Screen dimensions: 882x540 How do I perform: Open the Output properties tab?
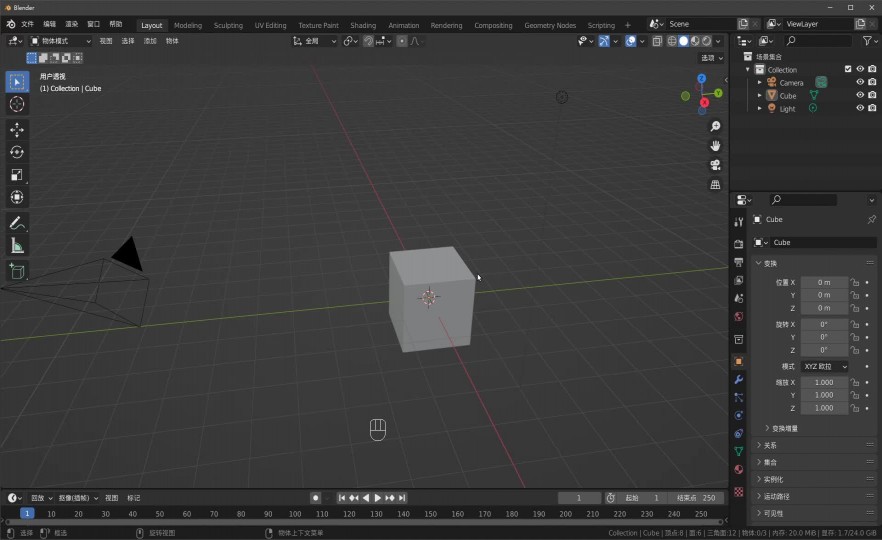739,262
